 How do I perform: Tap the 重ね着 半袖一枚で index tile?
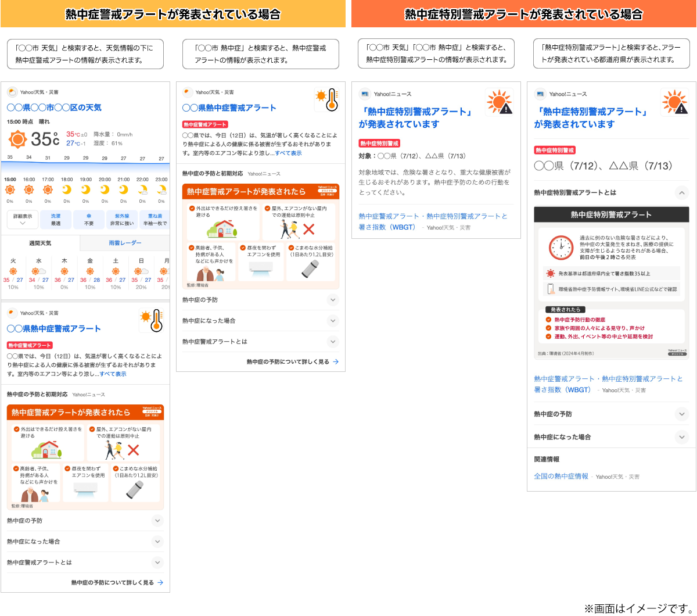pos(155,219)
